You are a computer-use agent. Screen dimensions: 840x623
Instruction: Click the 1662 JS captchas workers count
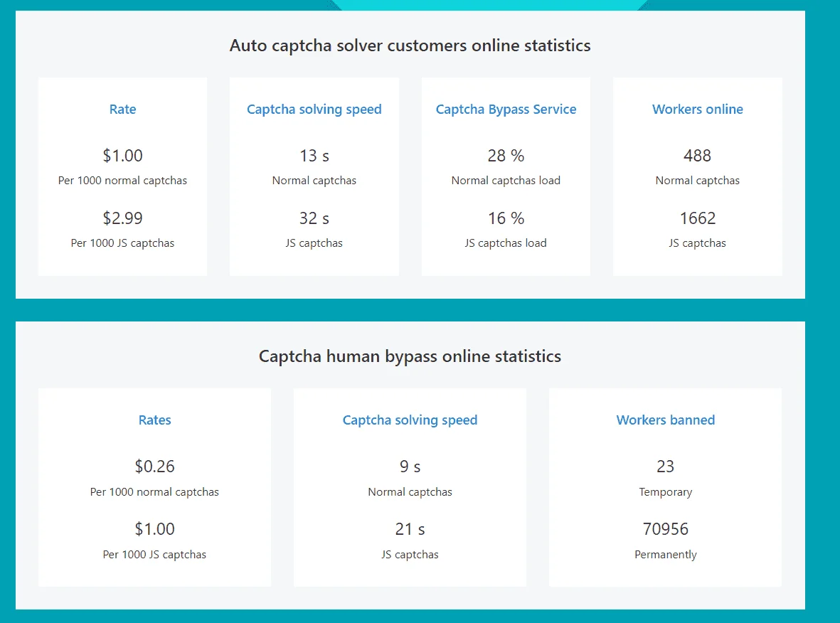(698, 218)
